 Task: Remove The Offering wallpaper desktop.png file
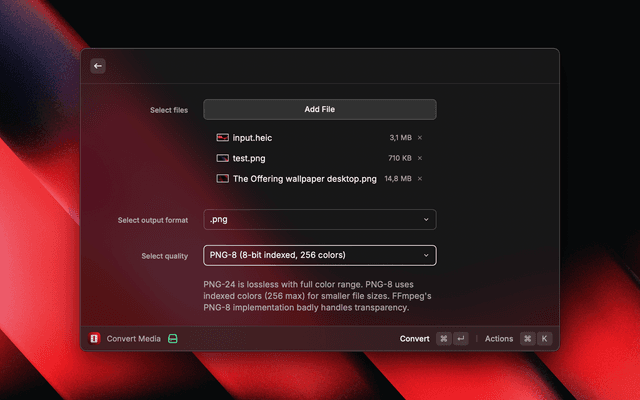[420, 179]
